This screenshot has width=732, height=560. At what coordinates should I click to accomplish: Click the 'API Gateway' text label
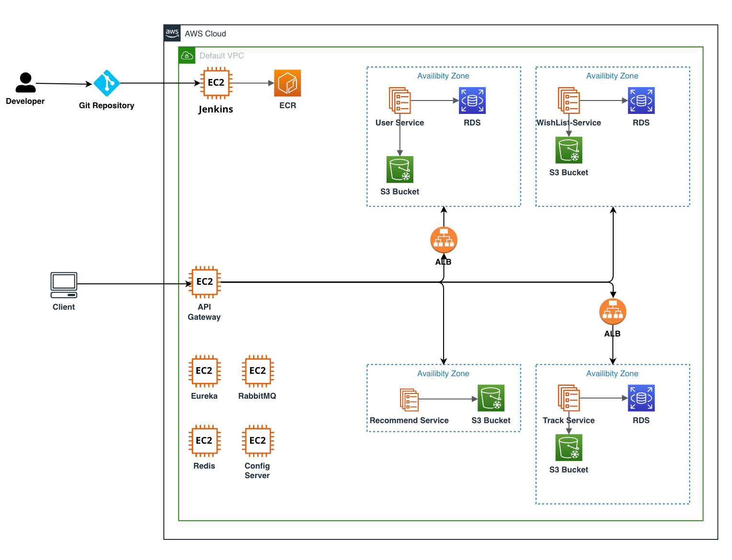205,312
